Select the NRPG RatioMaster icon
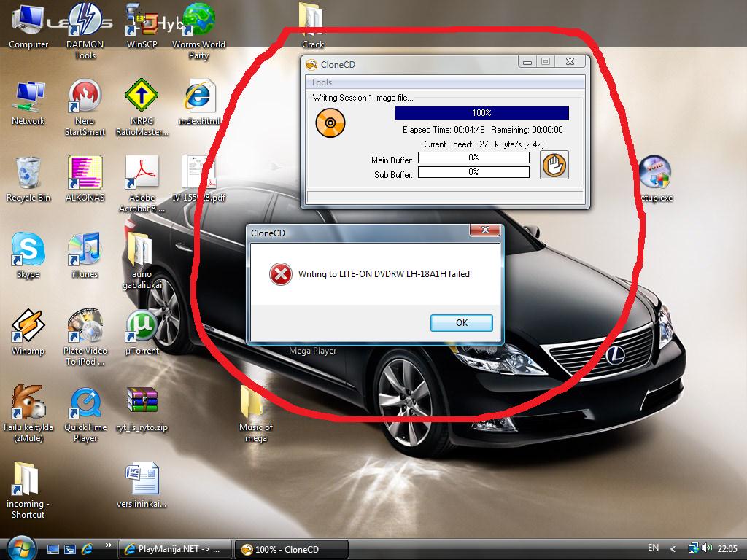This screenshot has height=560, width=747. coord(142,108)
